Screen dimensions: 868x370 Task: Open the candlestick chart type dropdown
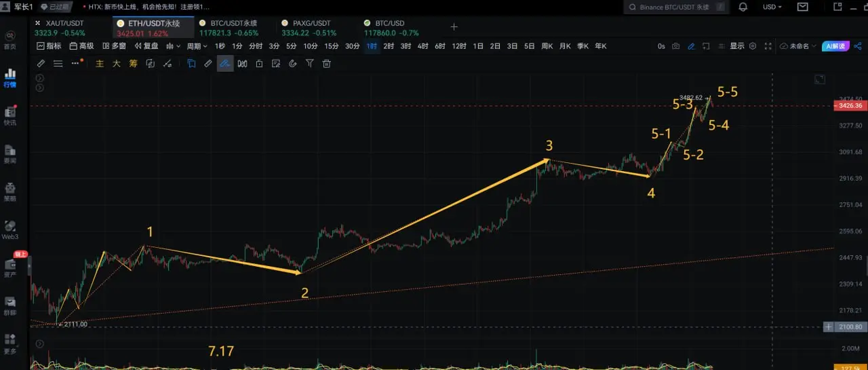(x=174, y=46)
